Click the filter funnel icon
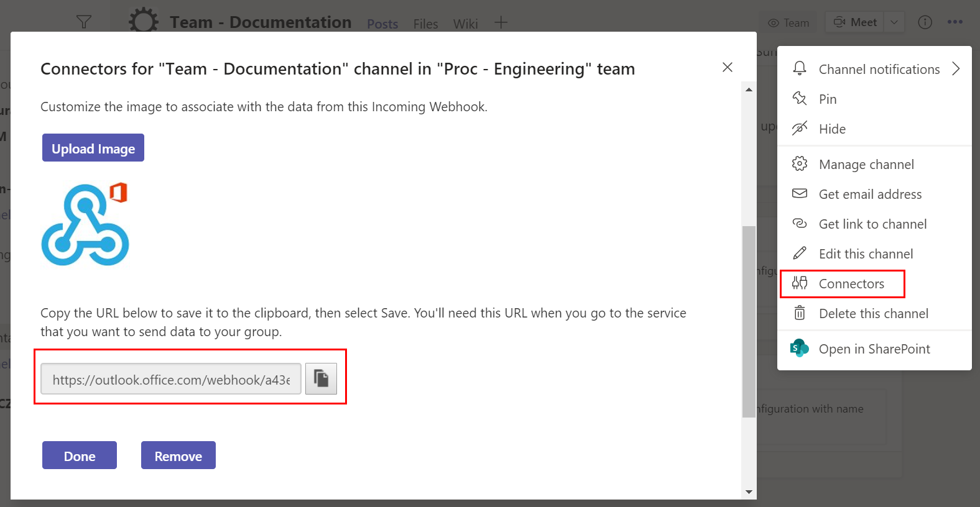The image size is (980, 507). (84, 22)
